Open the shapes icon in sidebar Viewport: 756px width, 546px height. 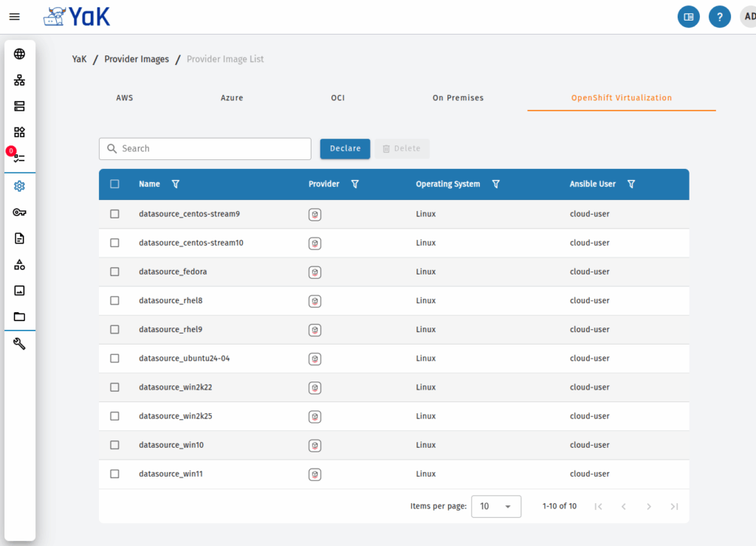pyautogui.click(x=19, y=264)
